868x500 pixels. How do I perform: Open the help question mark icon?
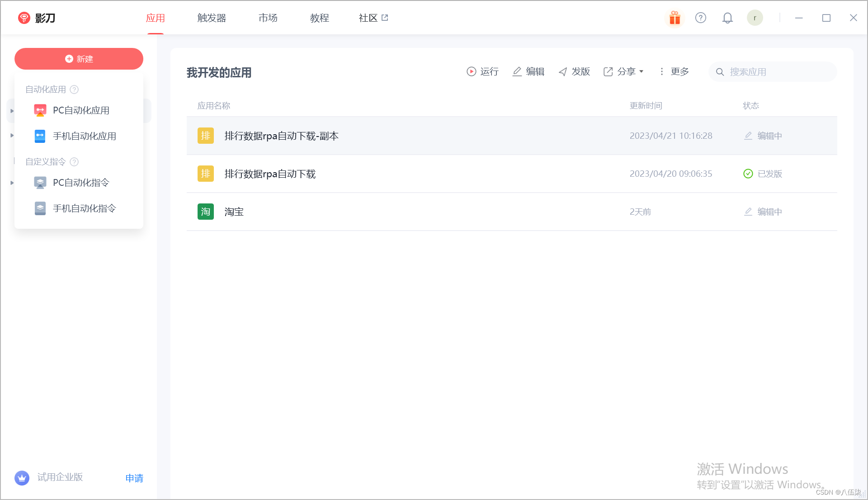(x=700, y=18)
